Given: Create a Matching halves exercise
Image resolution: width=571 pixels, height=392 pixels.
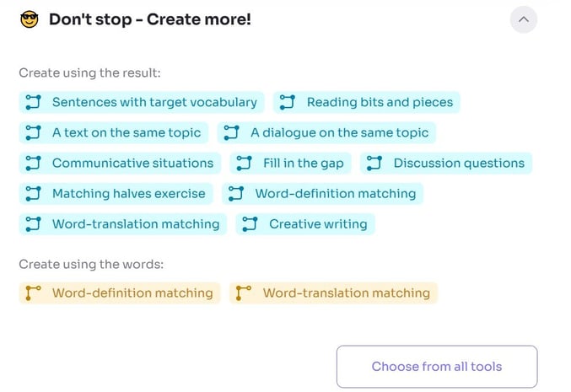Looking at the screenshot, I should click(x=116, y=194).
